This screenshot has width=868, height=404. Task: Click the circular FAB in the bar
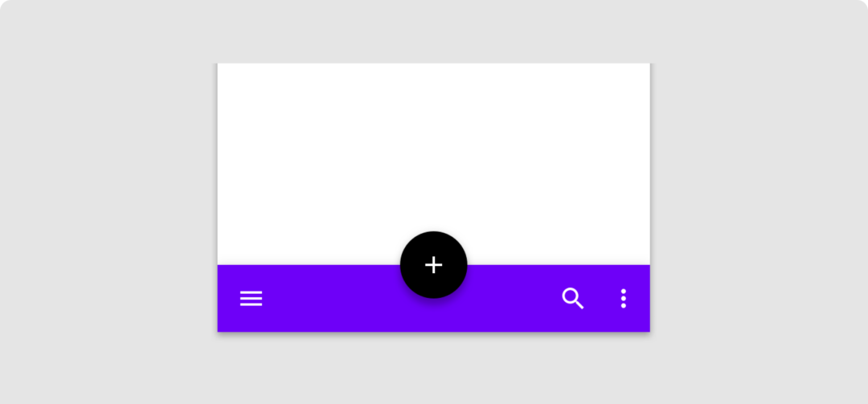433,264
